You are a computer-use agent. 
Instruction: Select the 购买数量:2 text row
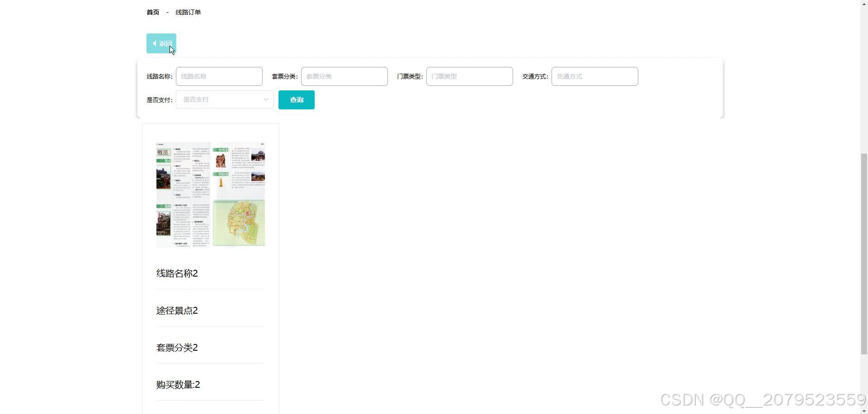pos(178,385)
